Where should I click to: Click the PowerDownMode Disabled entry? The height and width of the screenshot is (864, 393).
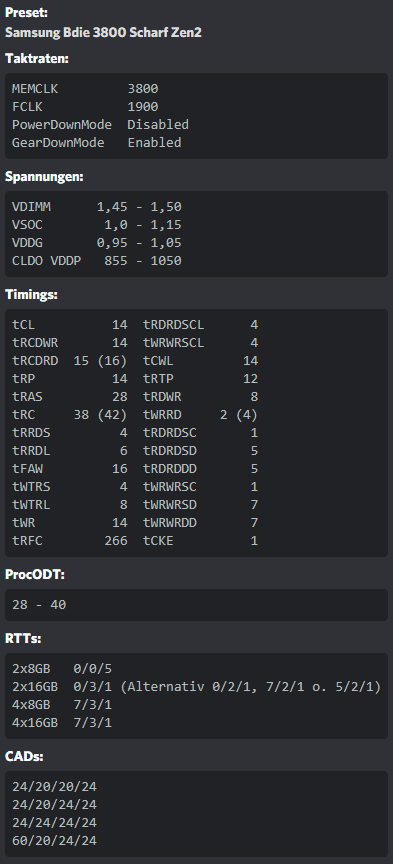coord(100,125)
